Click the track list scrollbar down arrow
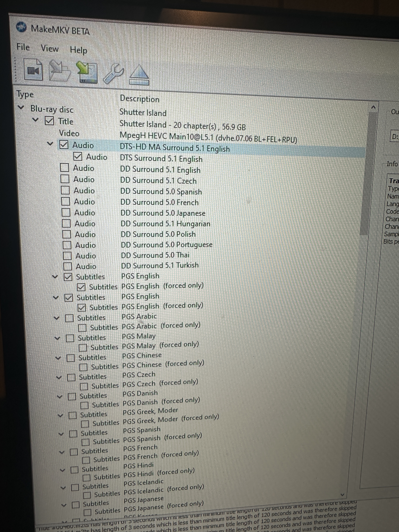 343,495
